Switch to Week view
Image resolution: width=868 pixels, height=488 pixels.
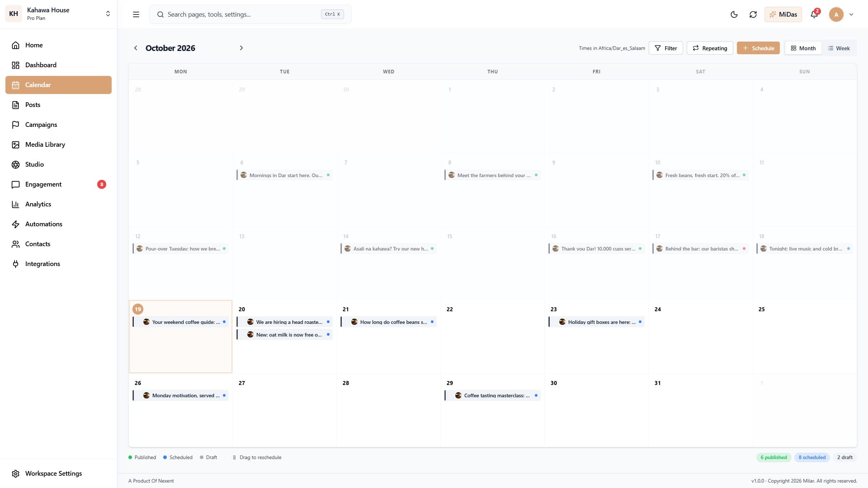click(839, 48)
